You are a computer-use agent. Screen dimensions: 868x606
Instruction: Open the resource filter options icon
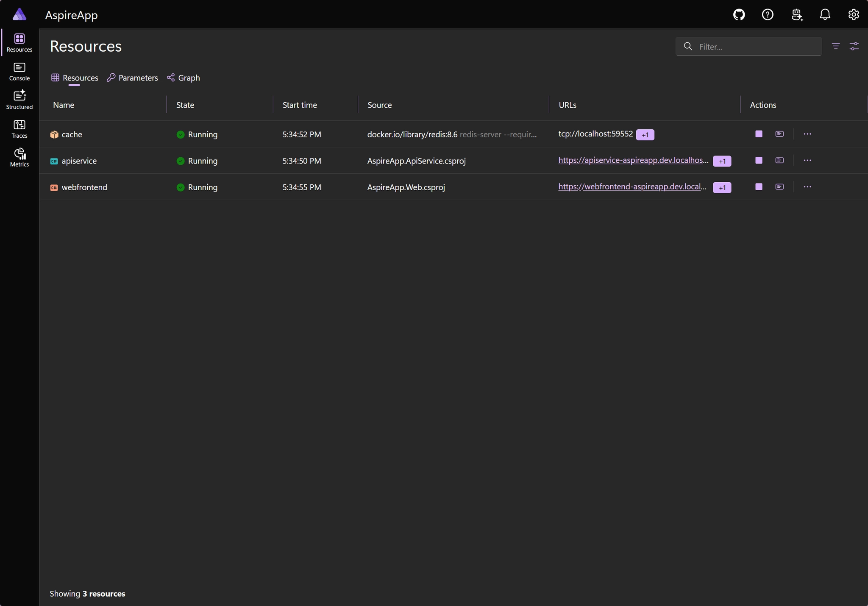click(836, 46)
